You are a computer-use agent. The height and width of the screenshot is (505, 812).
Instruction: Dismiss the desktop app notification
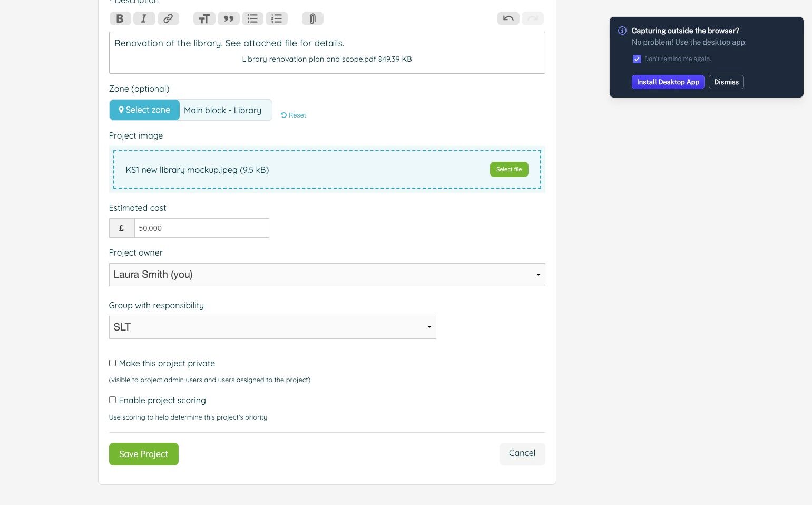[x=726, y=82]
